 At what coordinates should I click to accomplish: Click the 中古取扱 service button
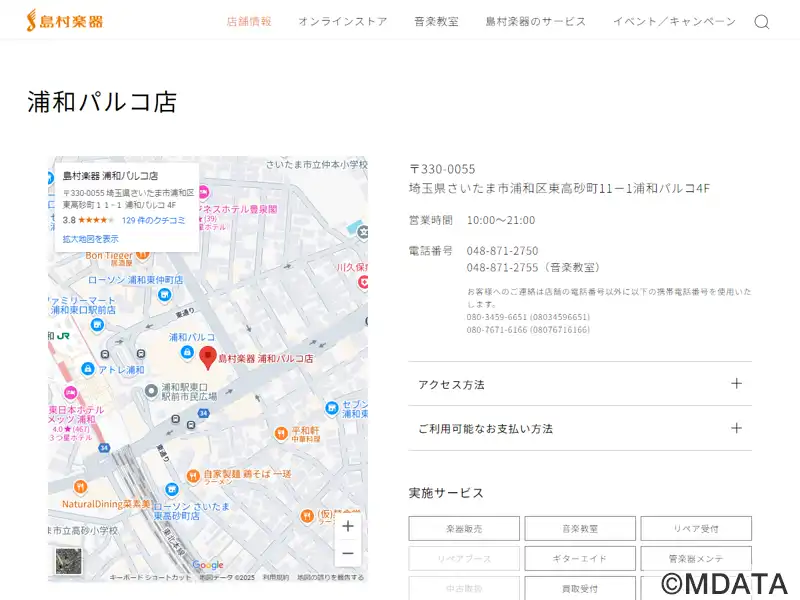coord(464,588)
